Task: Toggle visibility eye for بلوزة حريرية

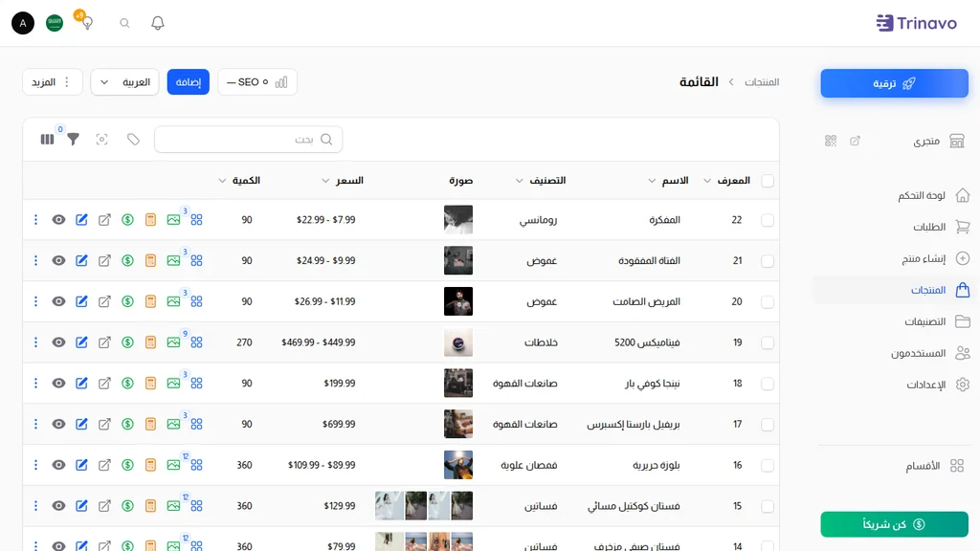Action: coord(58,465)
